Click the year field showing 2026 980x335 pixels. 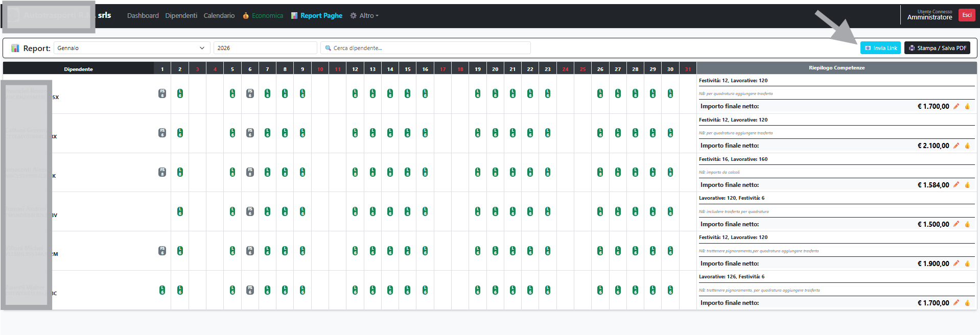pyautogui.click(x=265, y=48)
